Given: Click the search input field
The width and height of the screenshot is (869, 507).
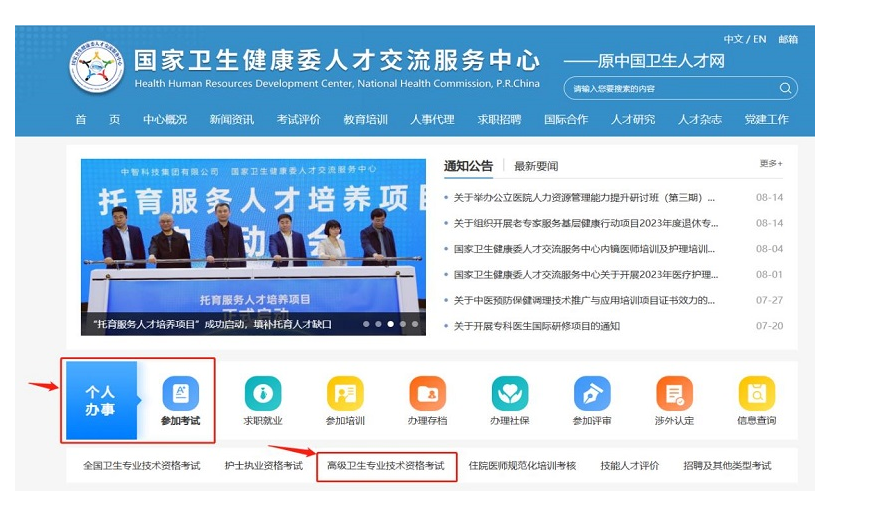Looking at the screenshot, I should (670, 88).
